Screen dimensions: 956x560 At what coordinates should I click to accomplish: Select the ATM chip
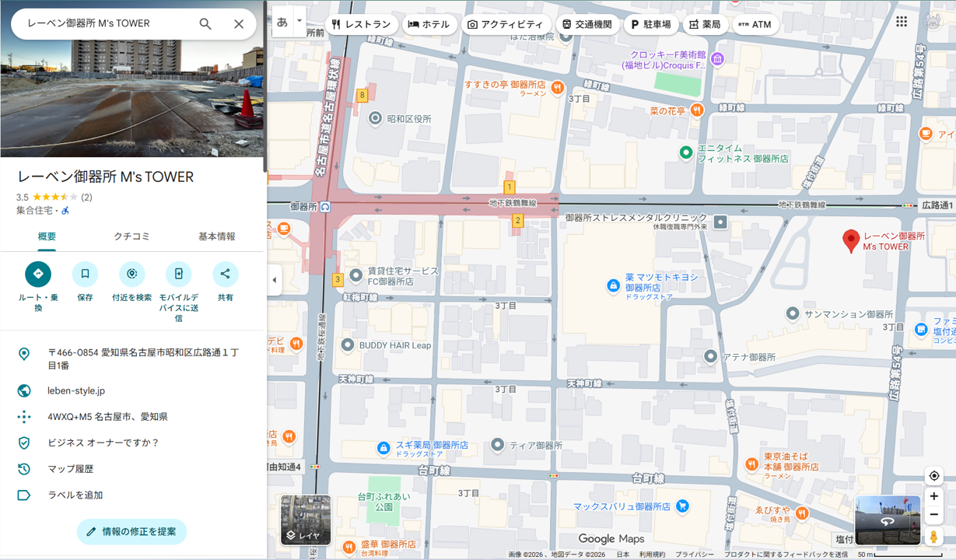755,24
